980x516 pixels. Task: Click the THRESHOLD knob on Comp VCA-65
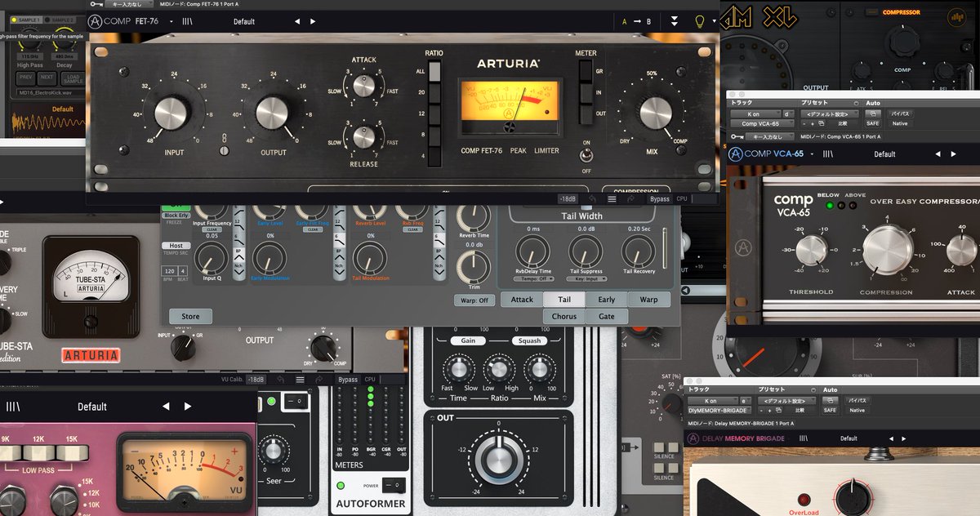[x=811, y=250]
